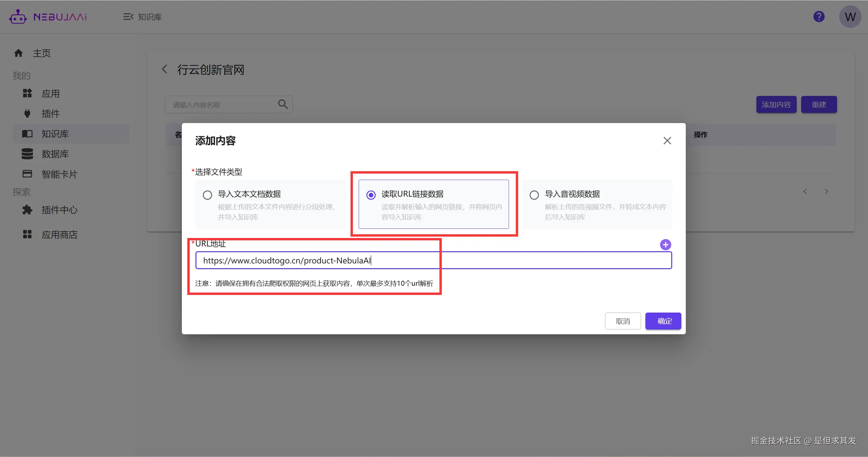Open the 数据库 sidebar item
This screenshot has width=868, height=457.
point(55,154)
